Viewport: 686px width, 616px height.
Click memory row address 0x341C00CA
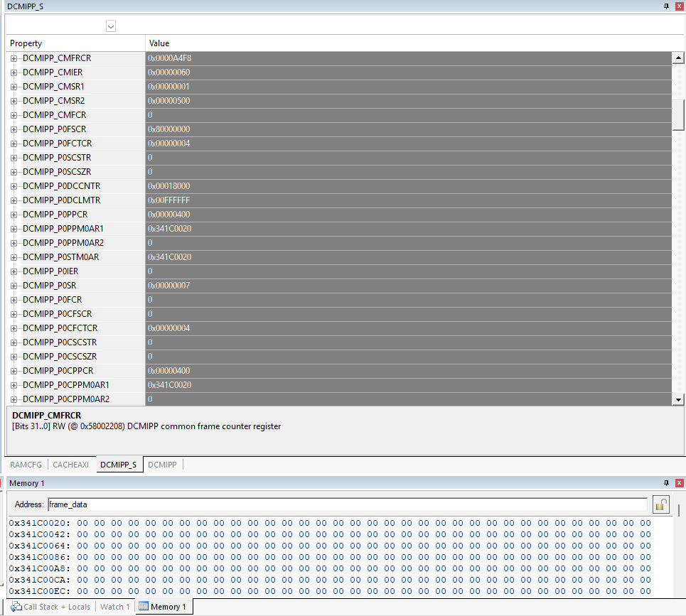(39, 580)
